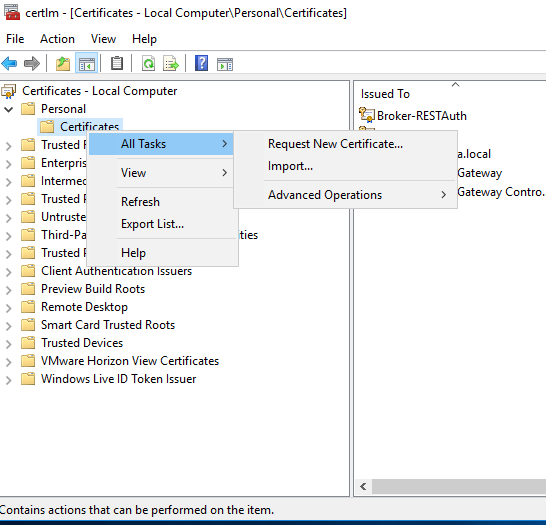Image resolution: width=546 pixels, height=525 pixels.
Task: Click the Certificates - Local Computer root icon
Action: [9, 91]
